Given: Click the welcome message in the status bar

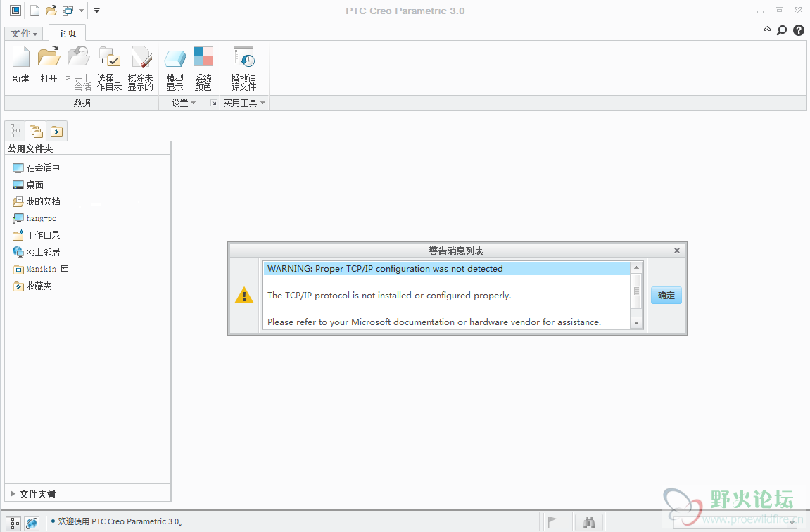Looking at the screenshot, I should coord(120,521).
